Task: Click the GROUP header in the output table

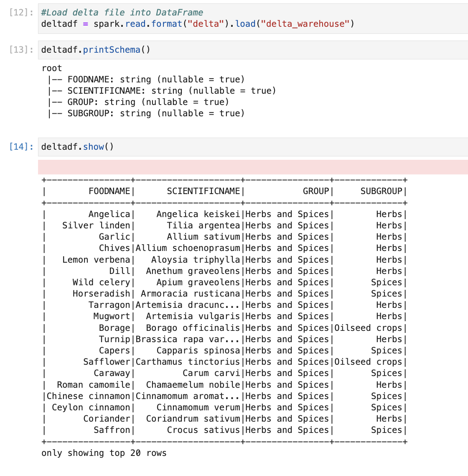Action: 316,191
